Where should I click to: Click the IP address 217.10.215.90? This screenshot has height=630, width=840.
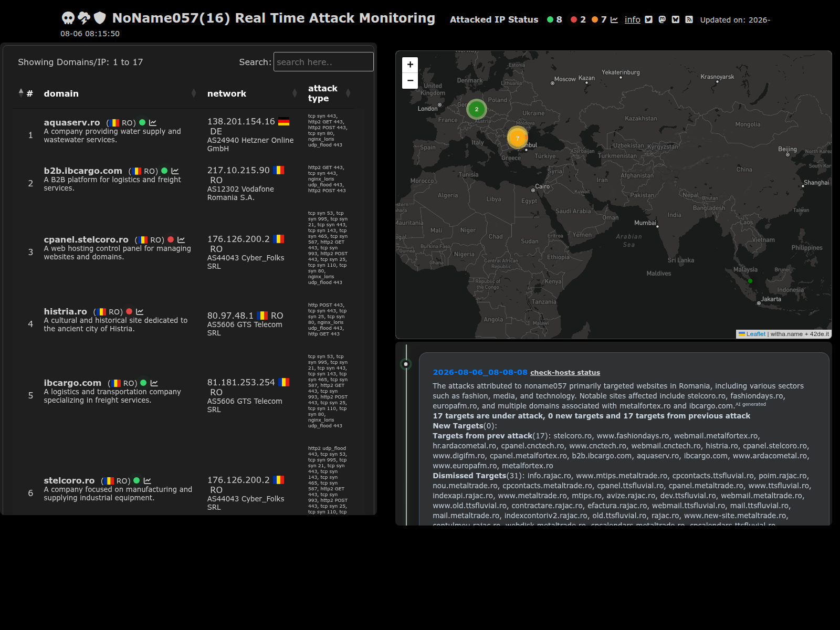point(238,170)
